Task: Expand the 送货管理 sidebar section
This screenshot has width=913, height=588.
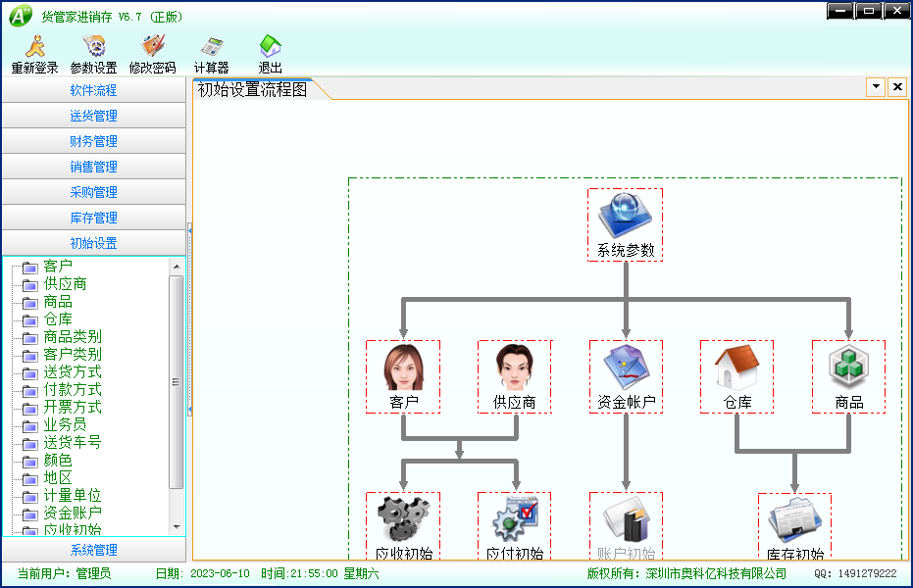Action: pos(94,116)
